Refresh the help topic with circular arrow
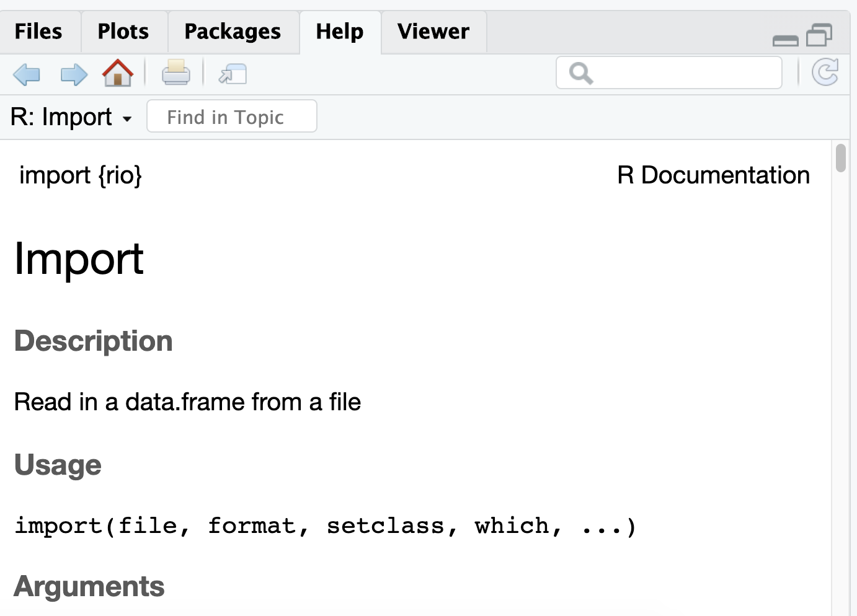 [825, 73]
